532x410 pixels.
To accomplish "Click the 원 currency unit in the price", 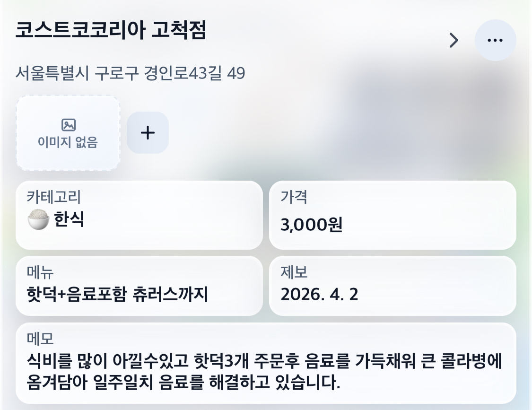I will pyautogui.click(x=334, y=225).
